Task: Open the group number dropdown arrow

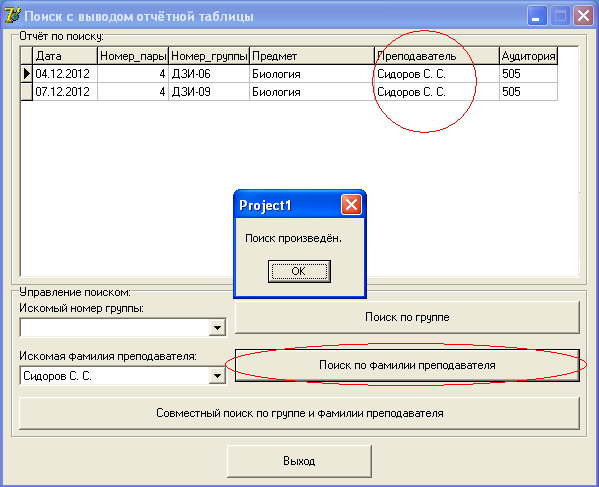Action: pyautogui.click(x=217, y=328)
